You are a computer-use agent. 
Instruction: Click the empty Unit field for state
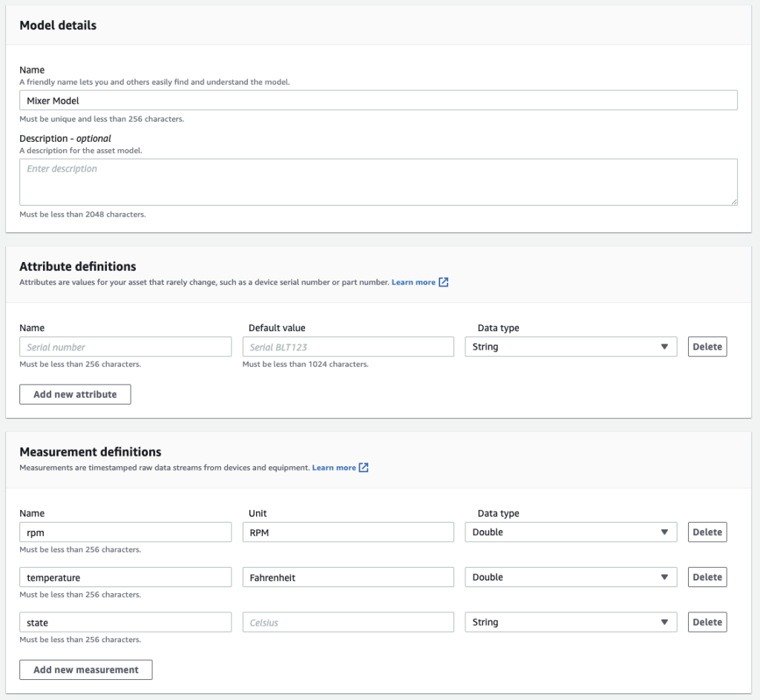[x=347, y=622]
